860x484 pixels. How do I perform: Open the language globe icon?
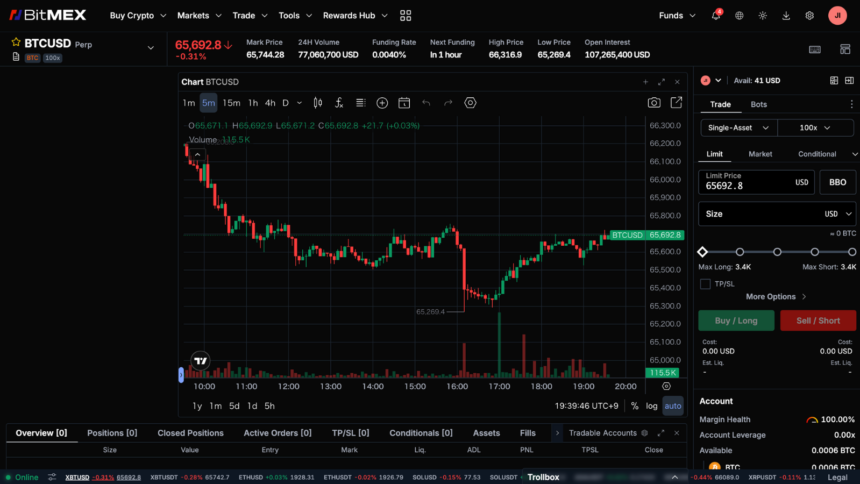(739, 16)
